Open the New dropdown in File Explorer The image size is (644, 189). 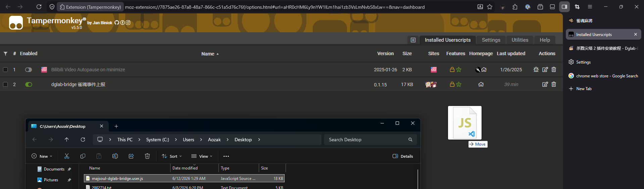pyautogui.click(x=42, y=156)
